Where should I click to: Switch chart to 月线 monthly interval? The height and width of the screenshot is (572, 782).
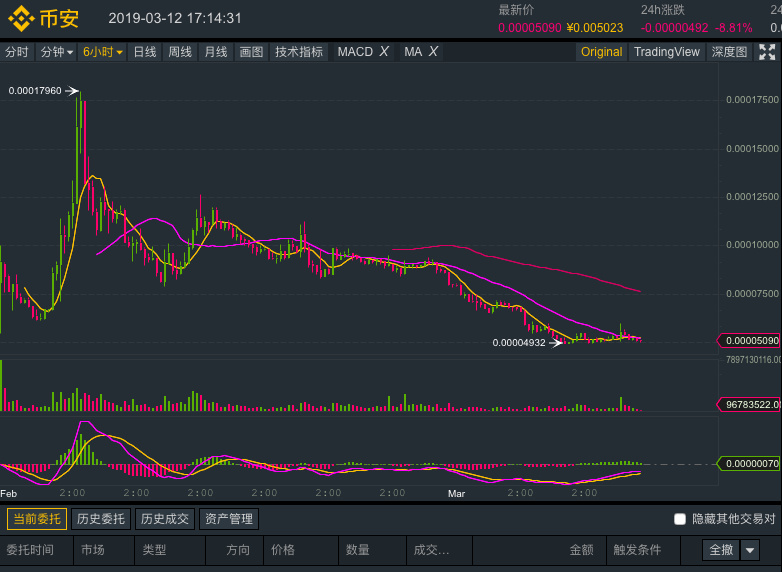(216, 52)
